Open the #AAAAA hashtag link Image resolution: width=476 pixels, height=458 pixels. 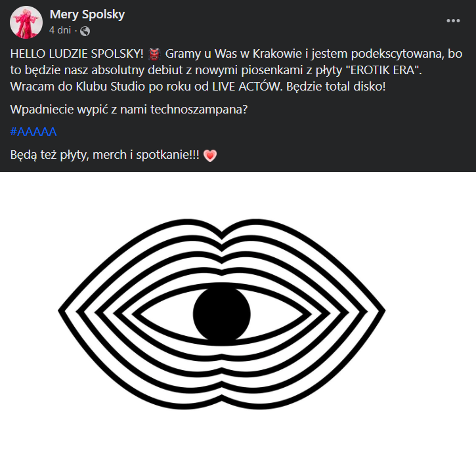click(x=33, y=132)
